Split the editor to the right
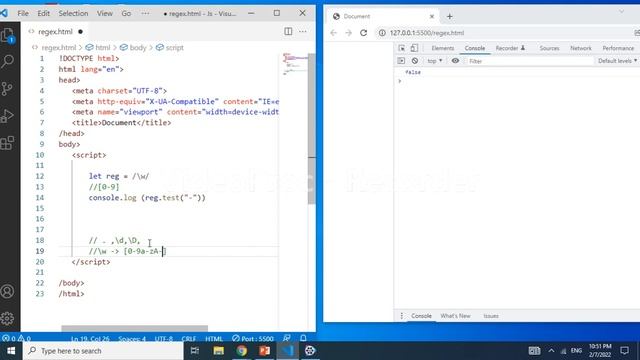The width and height of the screenshot is (640, 360). (x=288, y=31)
